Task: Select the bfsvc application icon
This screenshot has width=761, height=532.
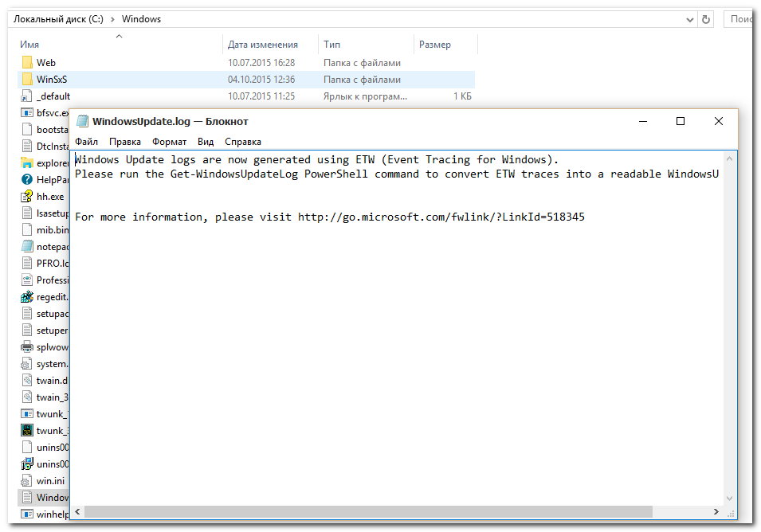Action: (x=27, y=113)
